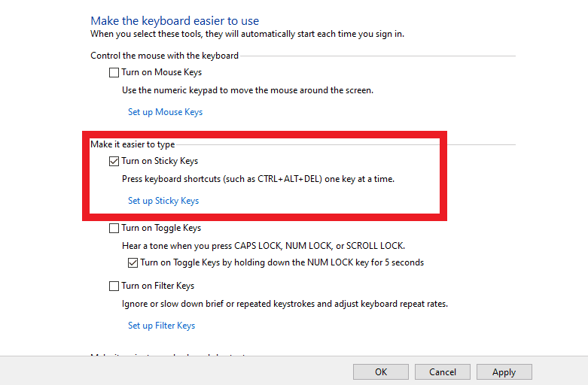The height and width of the screenshot is (385, 588).
Task: Click the 'Make the keyboard easier to use' heading
Action: (x=175, y=21)
